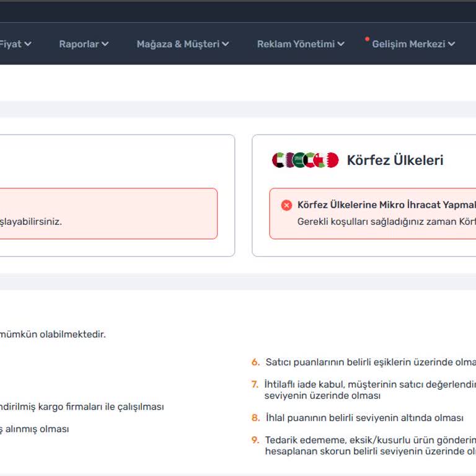
Task: Click the 'kargo firmaları ile çalışılması' text
Action: [x=101, y=407]
